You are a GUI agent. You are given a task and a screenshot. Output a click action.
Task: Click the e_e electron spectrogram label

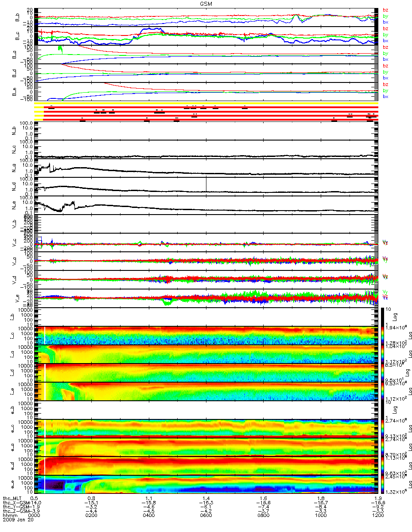(x=12, y=485)
